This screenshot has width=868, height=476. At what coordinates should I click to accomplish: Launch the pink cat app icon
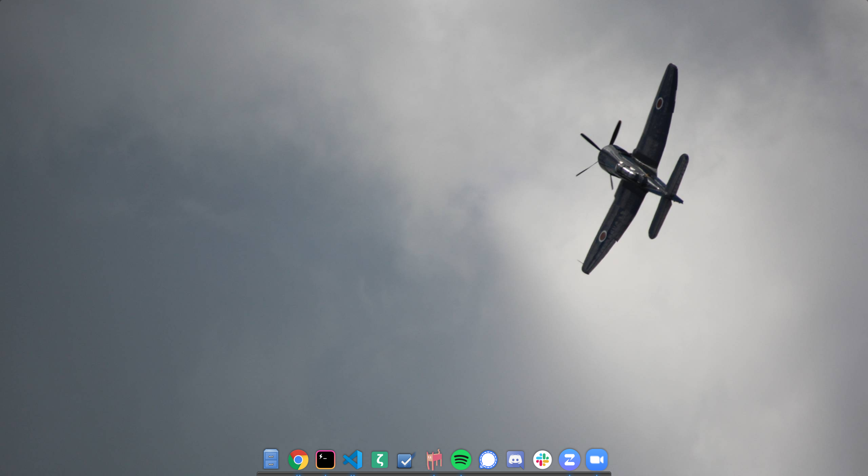[x=434, y=460]
